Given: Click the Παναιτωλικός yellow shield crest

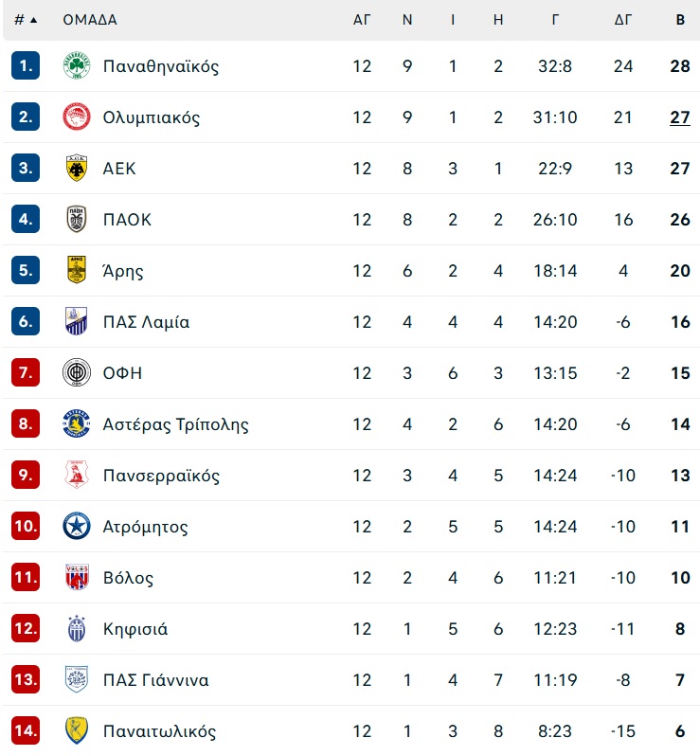Looking at the screenshot, I should click(x=77, y=730).
